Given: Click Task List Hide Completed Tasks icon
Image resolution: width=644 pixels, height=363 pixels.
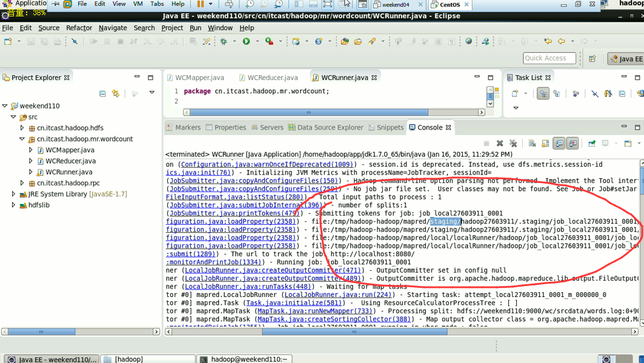Looking at the screenshot, I should tap(595, 93).
